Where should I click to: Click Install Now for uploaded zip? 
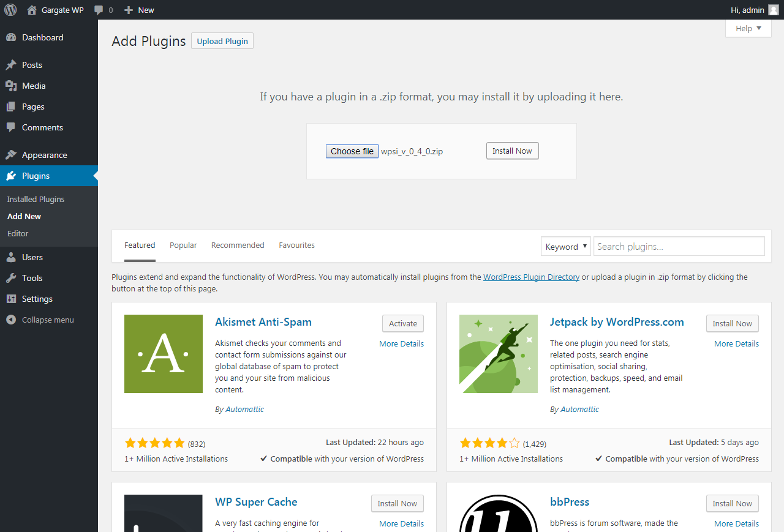pos(513,151)
